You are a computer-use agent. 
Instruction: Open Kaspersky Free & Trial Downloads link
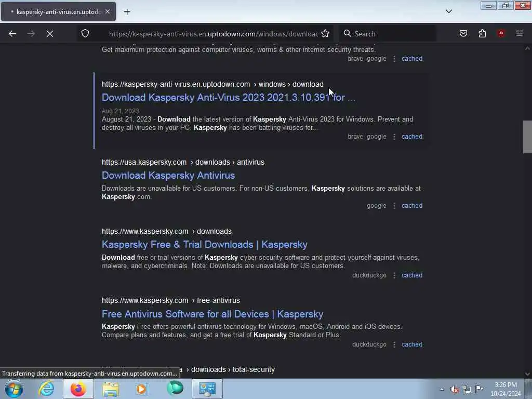tap(205, 245)
